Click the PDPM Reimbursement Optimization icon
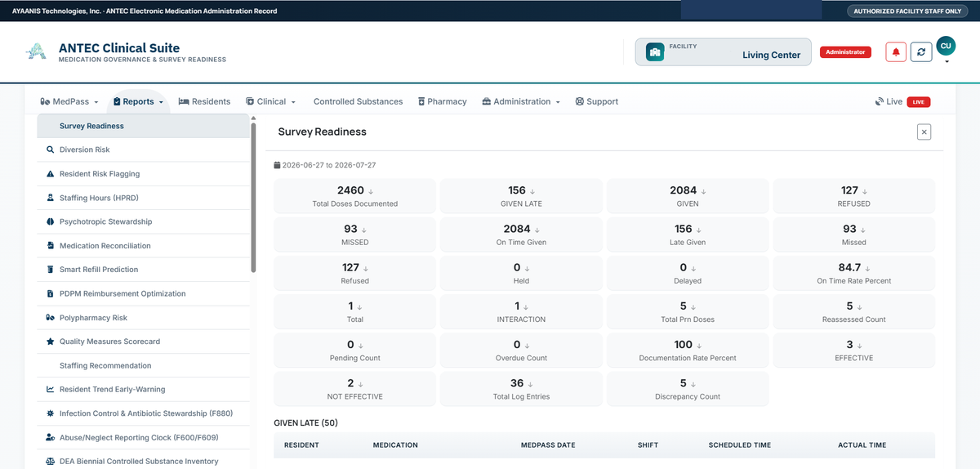Screen dimensions: 980x469 [51, 293]
